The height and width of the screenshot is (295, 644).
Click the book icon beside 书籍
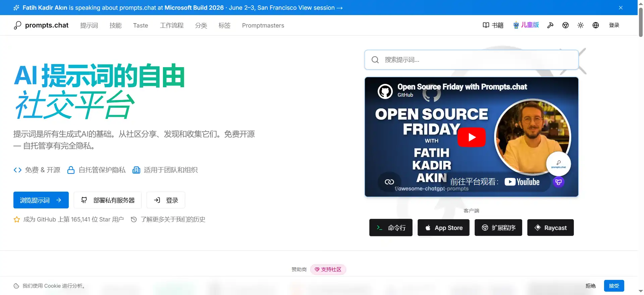click(486, 25)
